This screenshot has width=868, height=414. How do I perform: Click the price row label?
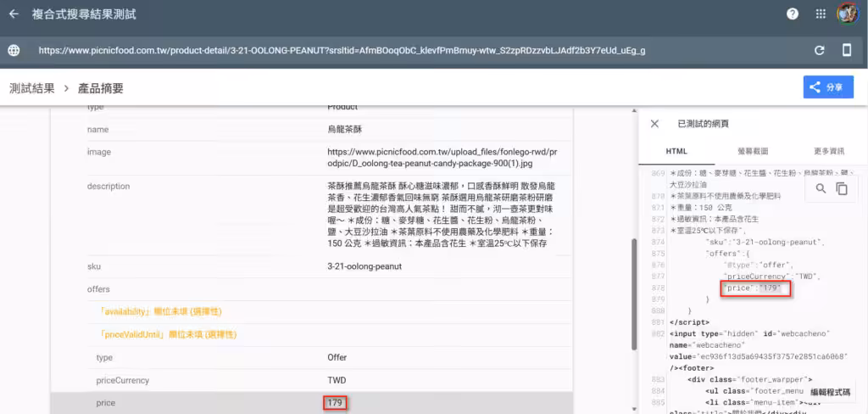click(x=105, y=403)
